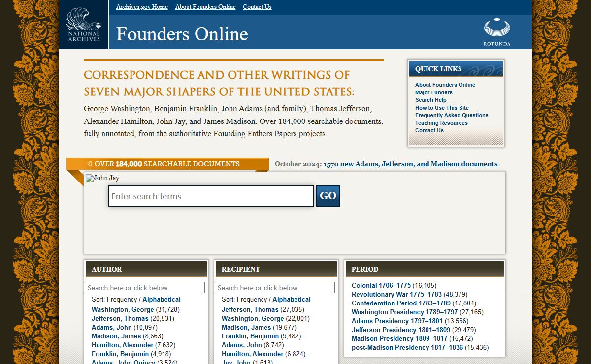The height and width of the screenshot is (364, 591).
Task: Open post-Madison Presidency 1817–1836 period
Action: click(x=407, y=347)
